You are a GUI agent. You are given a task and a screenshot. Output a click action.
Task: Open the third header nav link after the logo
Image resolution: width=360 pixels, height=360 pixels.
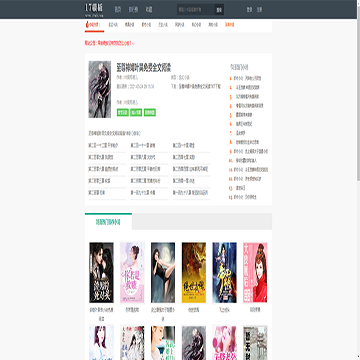pos(149,10)
